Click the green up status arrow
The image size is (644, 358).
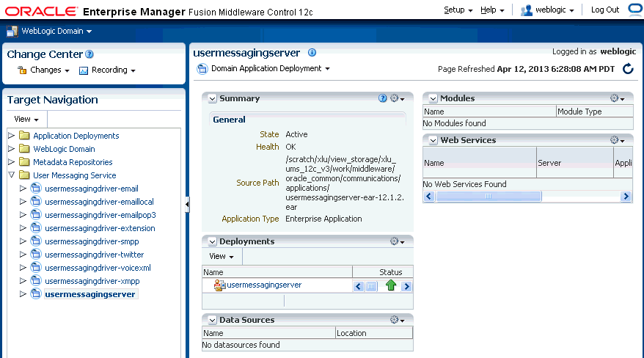(x=391, y=285)
